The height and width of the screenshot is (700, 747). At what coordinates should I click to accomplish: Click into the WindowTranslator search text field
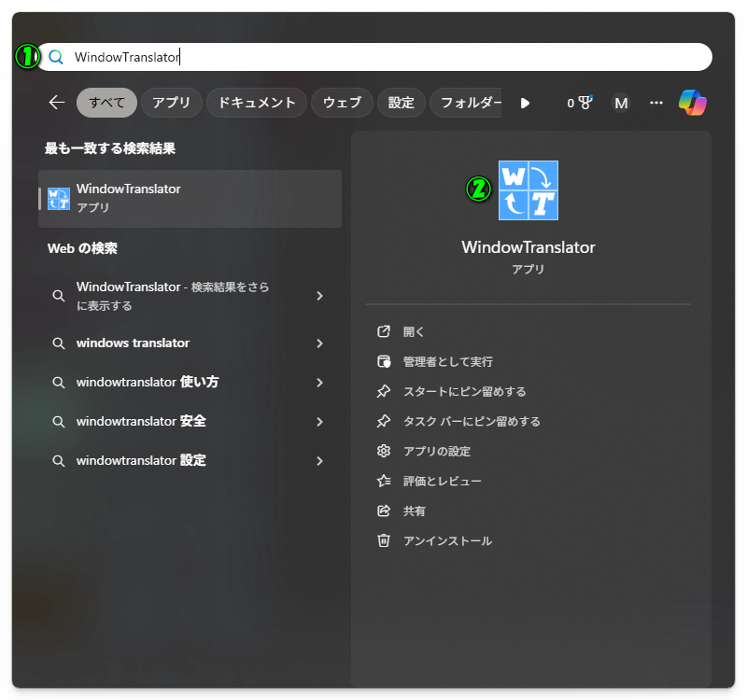373,57
